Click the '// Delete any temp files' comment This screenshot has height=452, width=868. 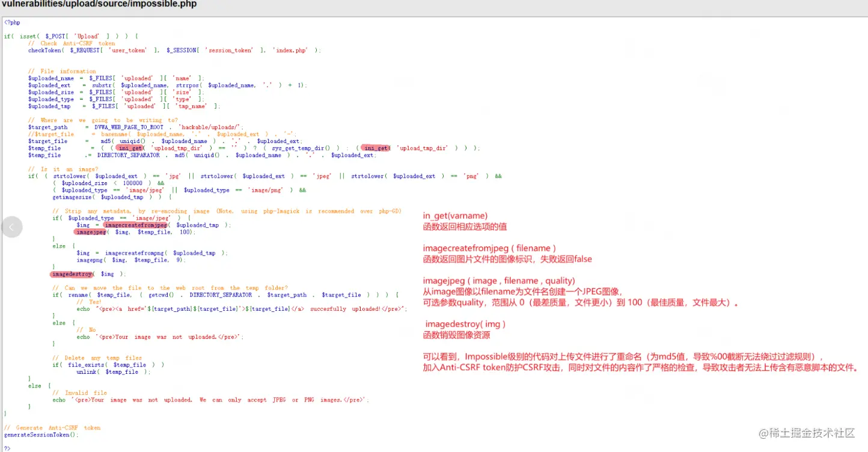coord(97,358)
